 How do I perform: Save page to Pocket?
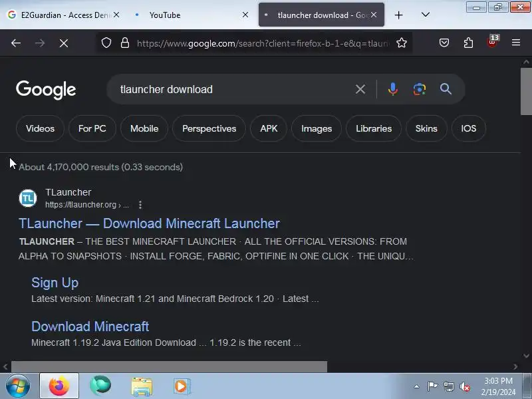444,43
